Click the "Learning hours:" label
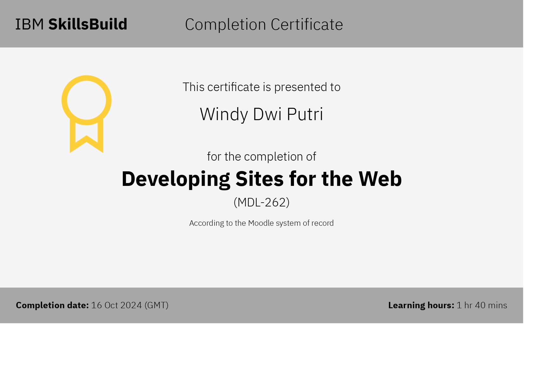The width and height of the screenshot is (555, 392). point(421,305)
